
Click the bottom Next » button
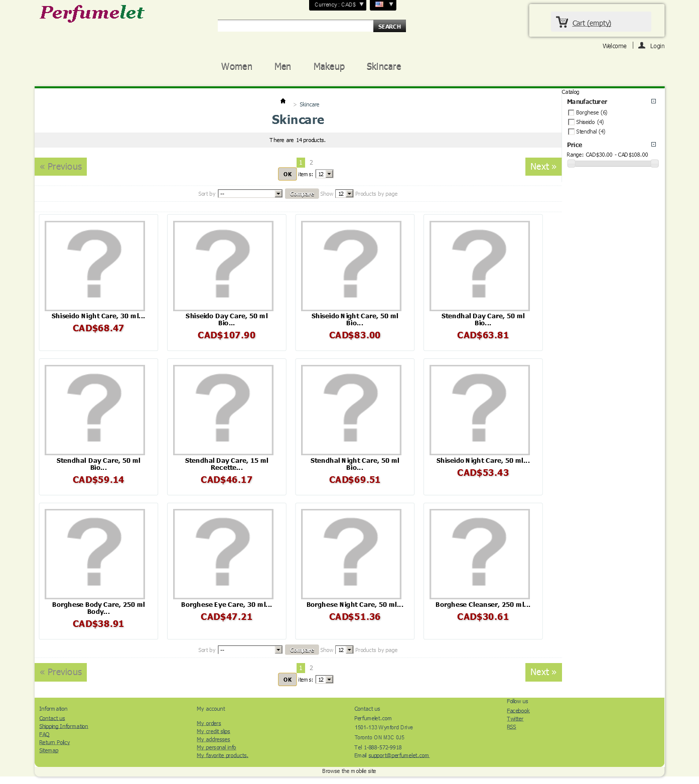point(543,672)
